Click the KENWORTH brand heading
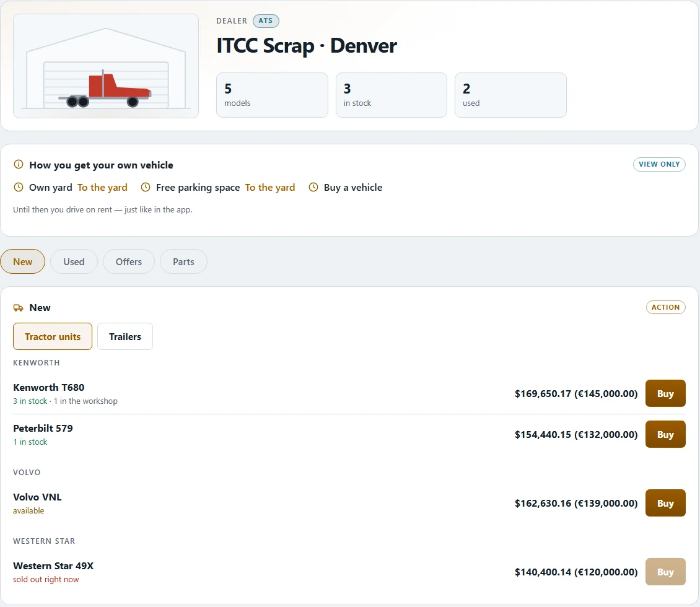 (36, 362)
